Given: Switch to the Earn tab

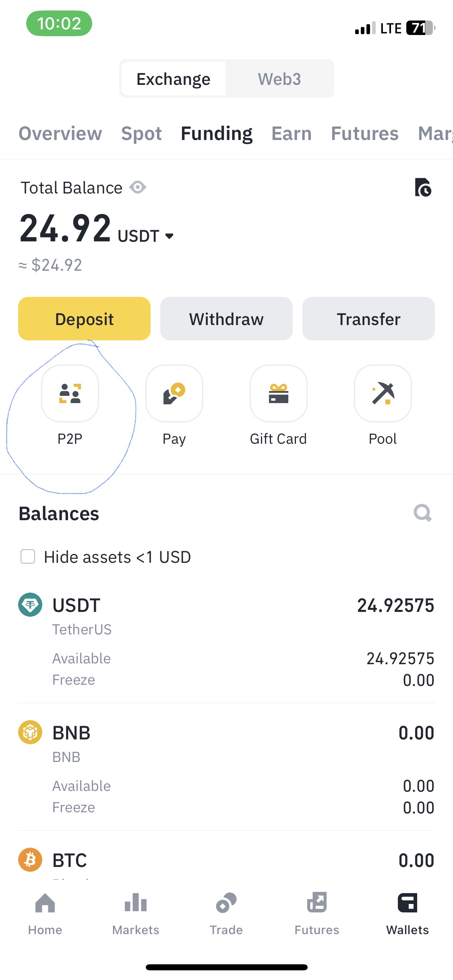Looking at the screenshot, I should tap(292, 134).
